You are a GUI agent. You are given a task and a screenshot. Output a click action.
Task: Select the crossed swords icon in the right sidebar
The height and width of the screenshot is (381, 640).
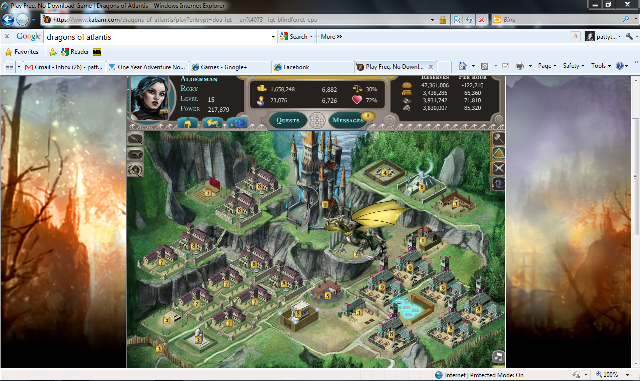(498, 168)
